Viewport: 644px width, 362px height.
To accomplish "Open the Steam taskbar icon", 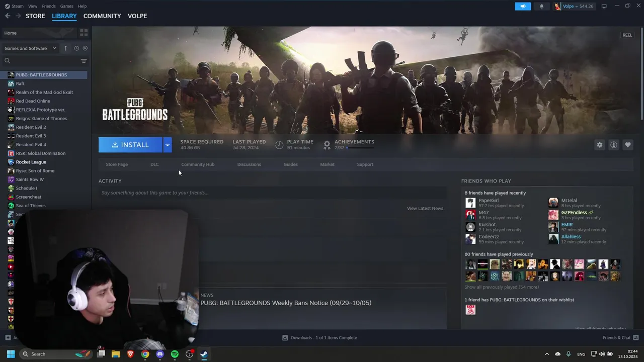I will 204,354.
